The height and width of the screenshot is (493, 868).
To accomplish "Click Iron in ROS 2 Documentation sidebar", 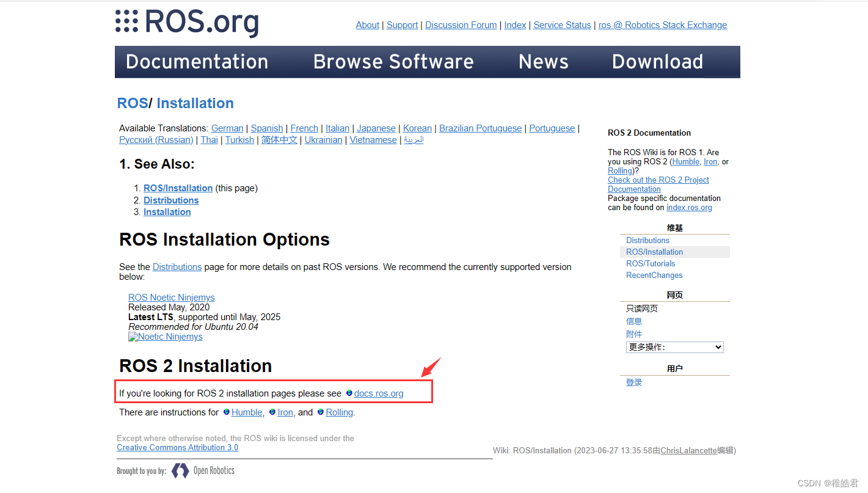I will pos(710,162).
